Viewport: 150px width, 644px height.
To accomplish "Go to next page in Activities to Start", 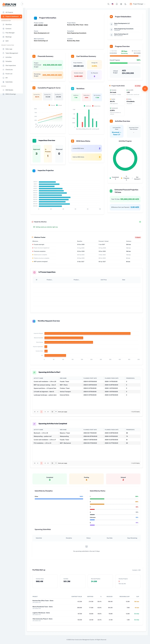I will (45, 412).
